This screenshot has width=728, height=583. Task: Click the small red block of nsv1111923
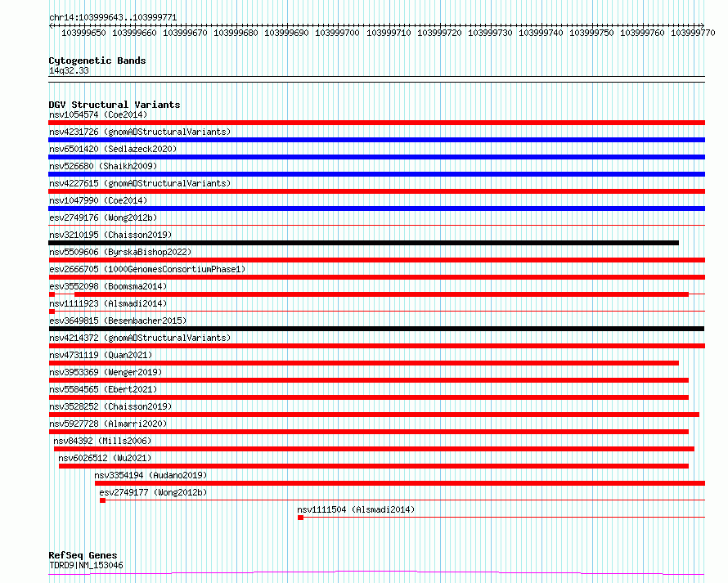tap(52, 312)
